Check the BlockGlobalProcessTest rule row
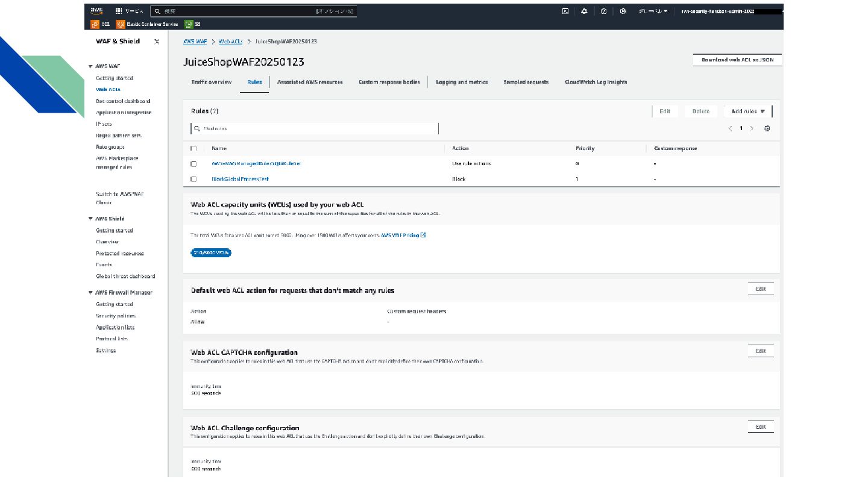 (x=193, y=179)
